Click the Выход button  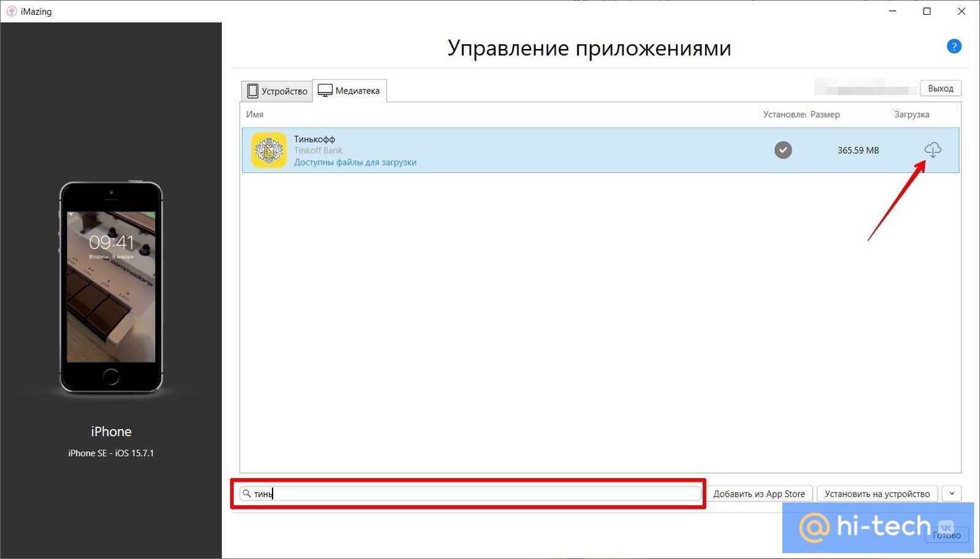pyautogui.click(x=940, y=88)
